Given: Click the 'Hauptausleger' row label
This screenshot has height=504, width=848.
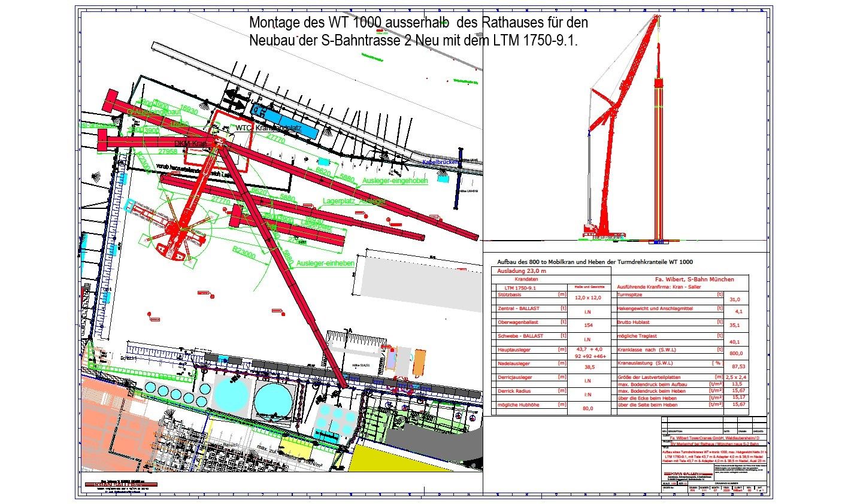Looking at the screenshot, I should coord(514,350).
